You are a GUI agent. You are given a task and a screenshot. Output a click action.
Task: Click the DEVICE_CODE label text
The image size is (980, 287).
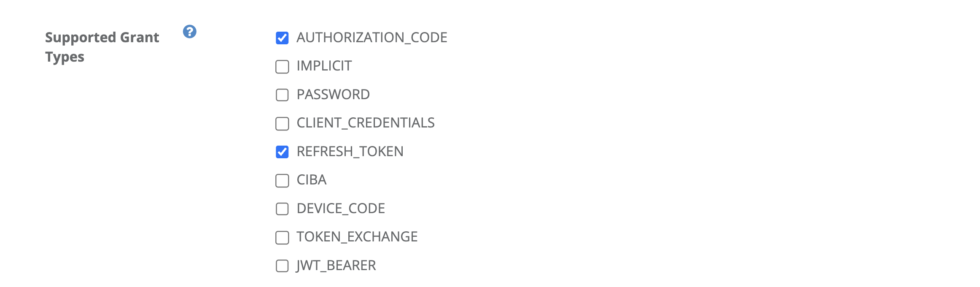[x=340, y=208]
